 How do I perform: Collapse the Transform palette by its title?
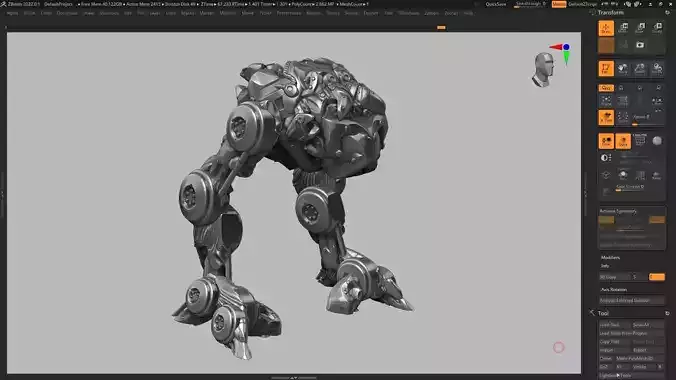[610, 13]
